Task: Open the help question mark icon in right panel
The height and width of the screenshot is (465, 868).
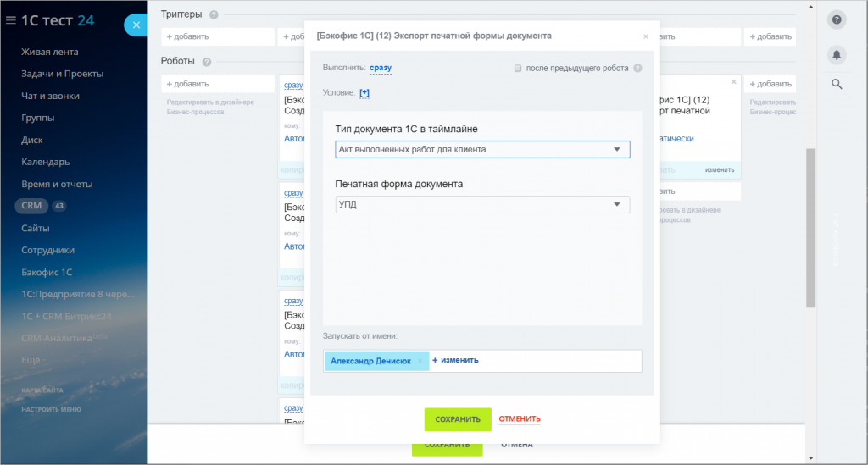Action: [837, 20]
